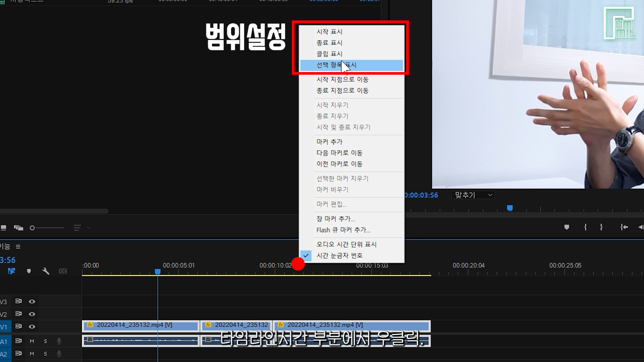Solo the A2 audio track

coord(45,354)
